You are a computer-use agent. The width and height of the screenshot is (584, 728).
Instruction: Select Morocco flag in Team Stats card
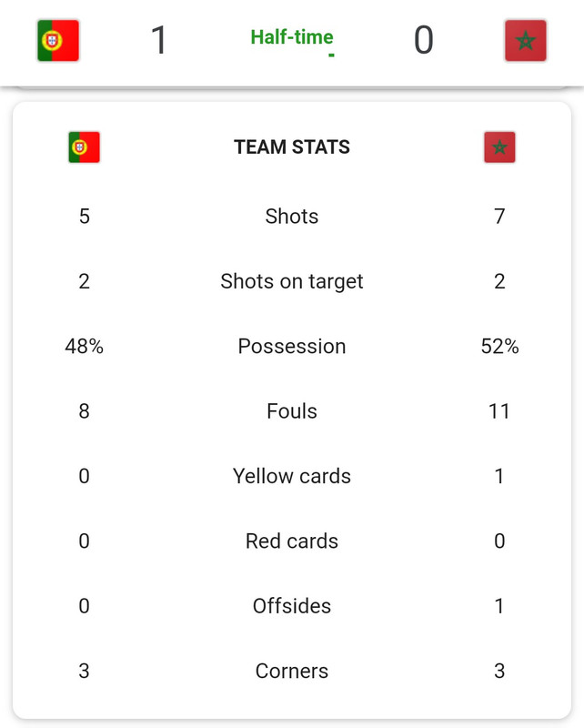(499, 147)
